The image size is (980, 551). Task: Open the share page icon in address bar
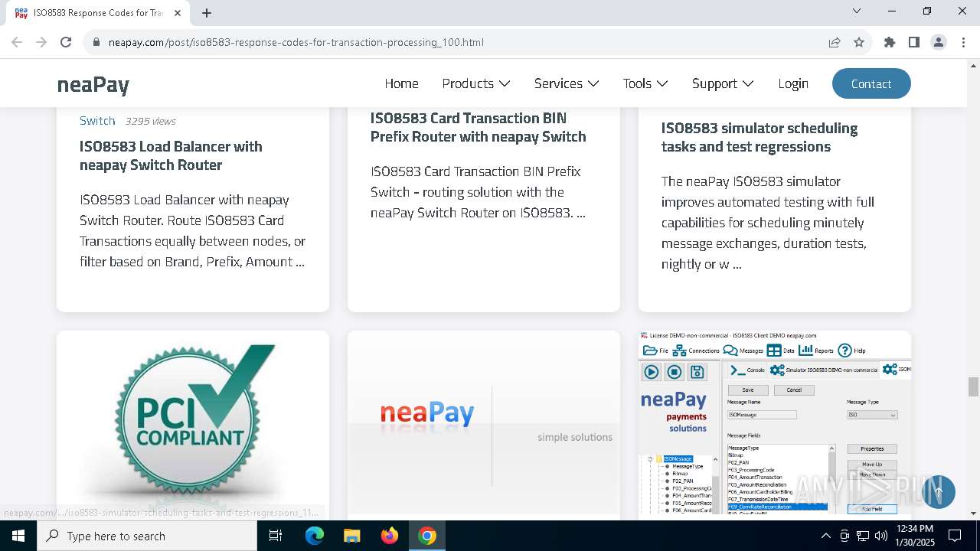[835, 42]
